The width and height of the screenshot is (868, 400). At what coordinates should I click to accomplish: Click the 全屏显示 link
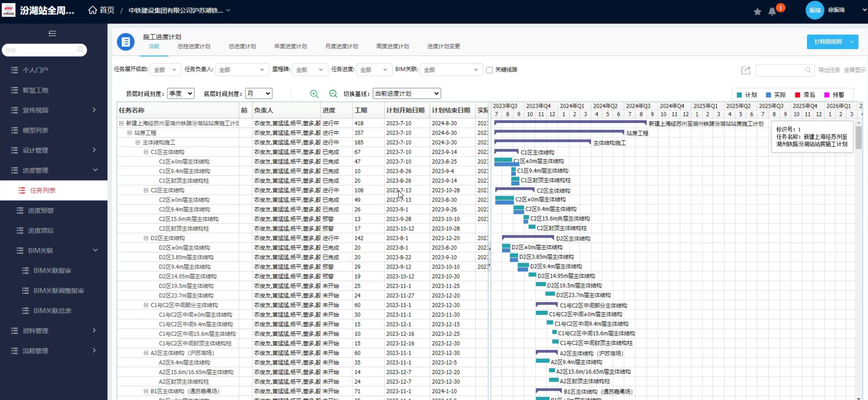tap(855, 70)
